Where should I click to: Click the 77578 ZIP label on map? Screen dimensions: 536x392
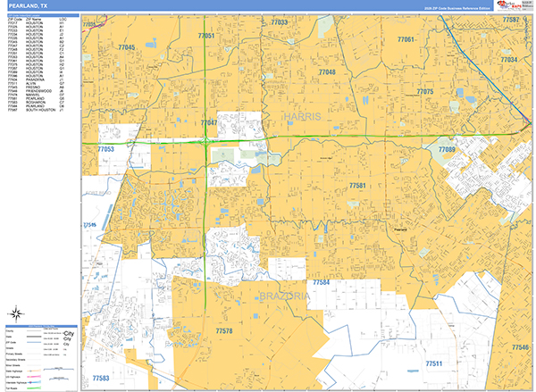(x=223, y=331)
